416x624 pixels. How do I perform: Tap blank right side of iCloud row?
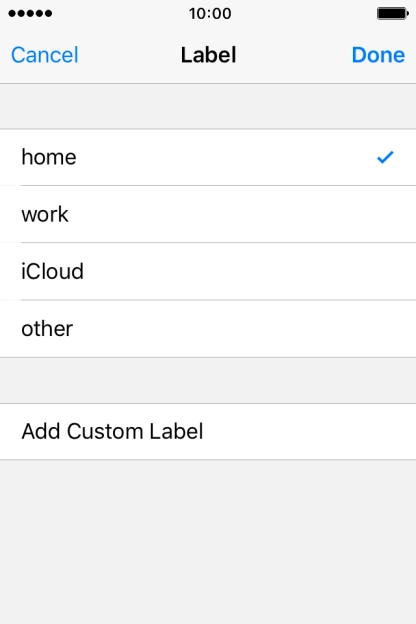279,271
